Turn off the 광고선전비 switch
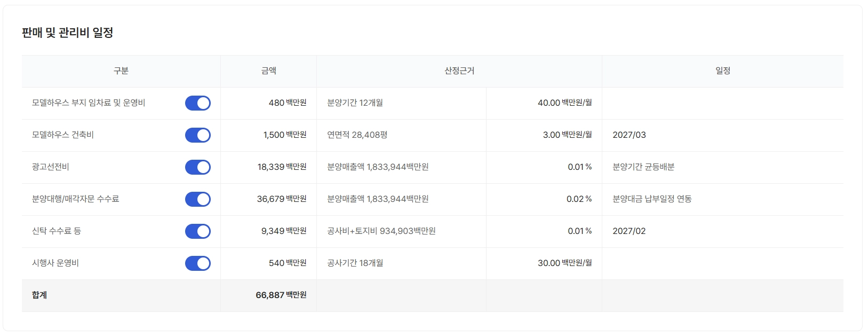This screenshot has width=868, height=336. [x=197, y=167]
